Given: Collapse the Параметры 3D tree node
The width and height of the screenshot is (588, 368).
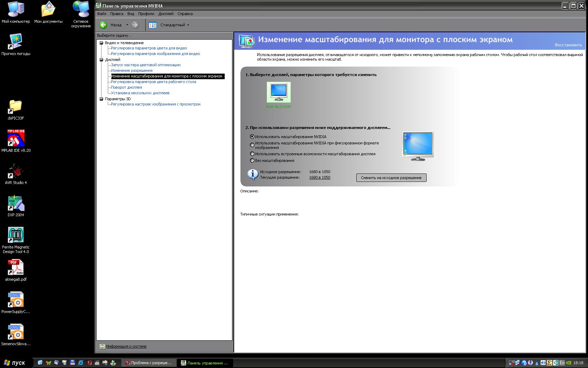Looking at the screenshot, I should [x=101, y=99].
